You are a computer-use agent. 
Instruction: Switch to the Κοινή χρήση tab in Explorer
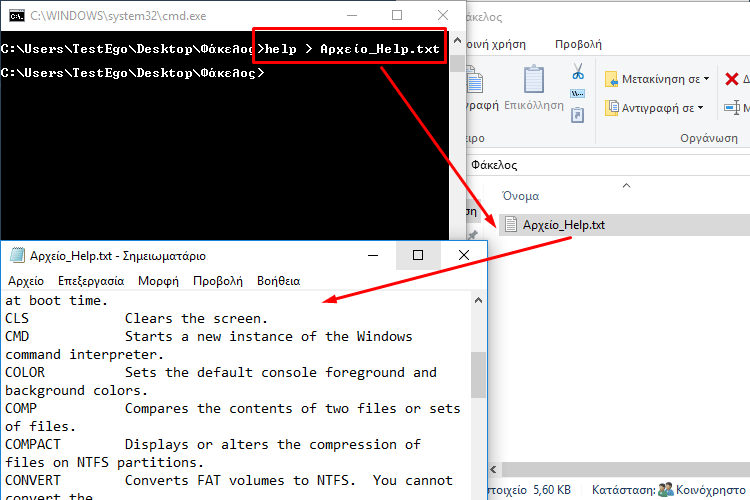coord(496,44)
